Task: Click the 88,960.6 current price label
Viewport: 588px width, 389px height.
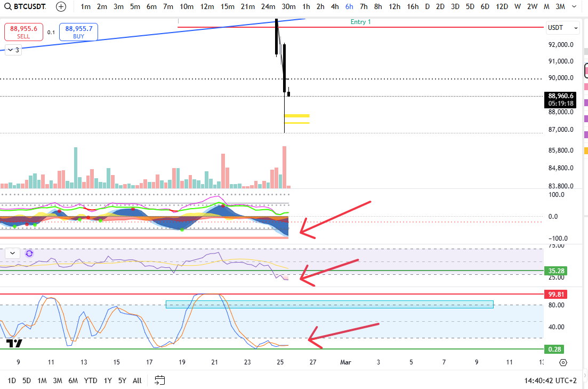Action: pos(560,100)
